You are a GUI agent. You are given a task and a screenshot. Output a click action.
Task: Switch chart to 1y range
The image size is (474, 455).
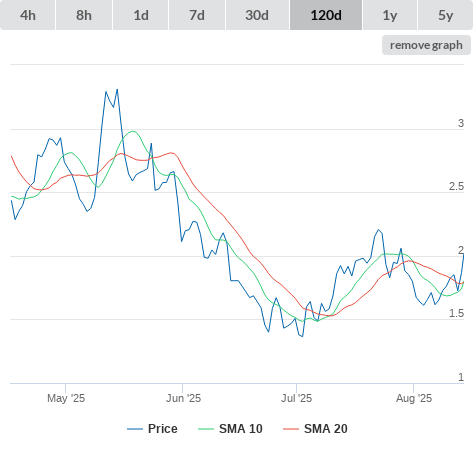pyautogui.click(x=390, y=15)
